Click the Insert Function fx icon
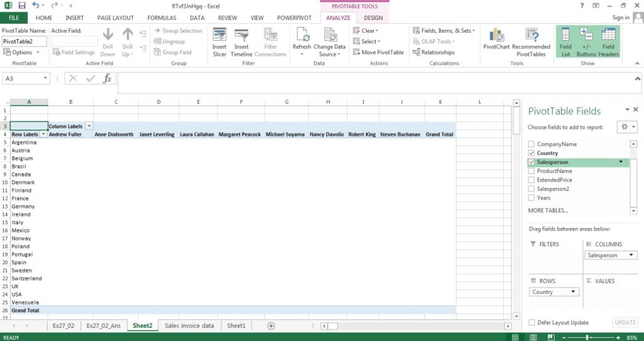 (107, 78)
